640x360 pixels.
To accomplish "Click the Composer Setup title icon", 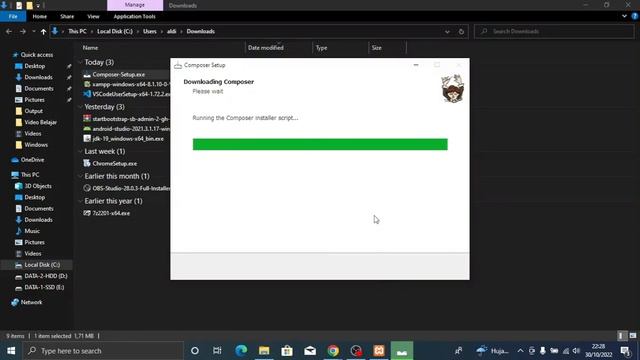I will (x=178, y=65).
